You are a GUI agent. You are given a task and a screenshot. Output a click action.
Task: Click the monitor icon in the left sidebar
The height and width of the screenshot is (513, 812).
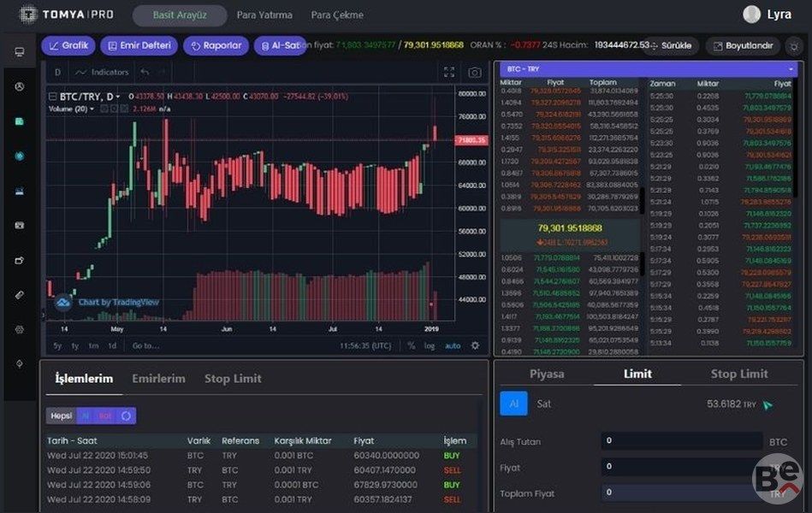coord(19,52)
